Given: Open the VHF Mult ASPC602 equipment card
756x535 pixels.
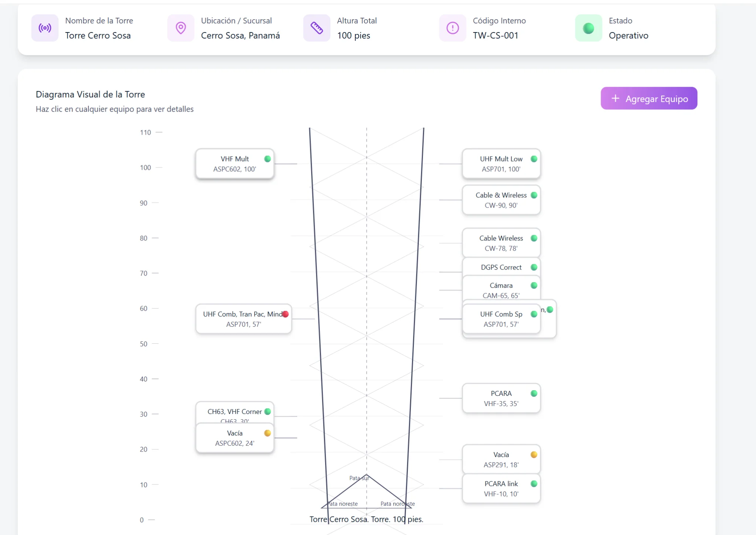Looking at the screenshot, I should pyautogui.click(x=234, y=164).
